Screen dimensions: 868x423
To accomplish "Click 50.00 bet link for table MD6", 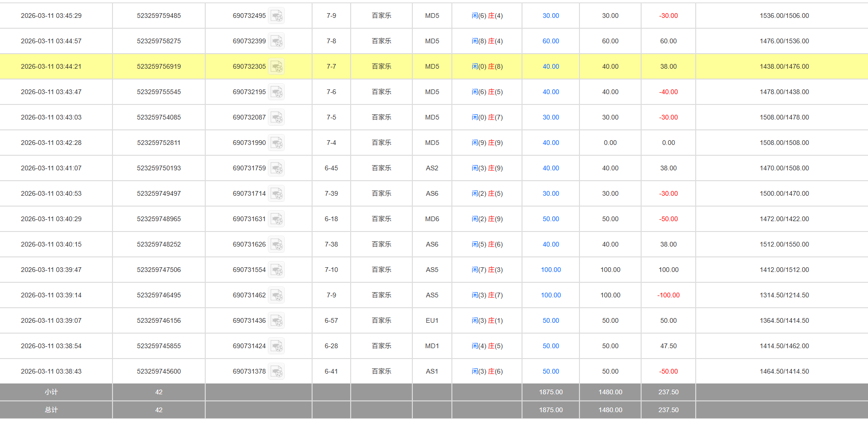I will (550, 219).
